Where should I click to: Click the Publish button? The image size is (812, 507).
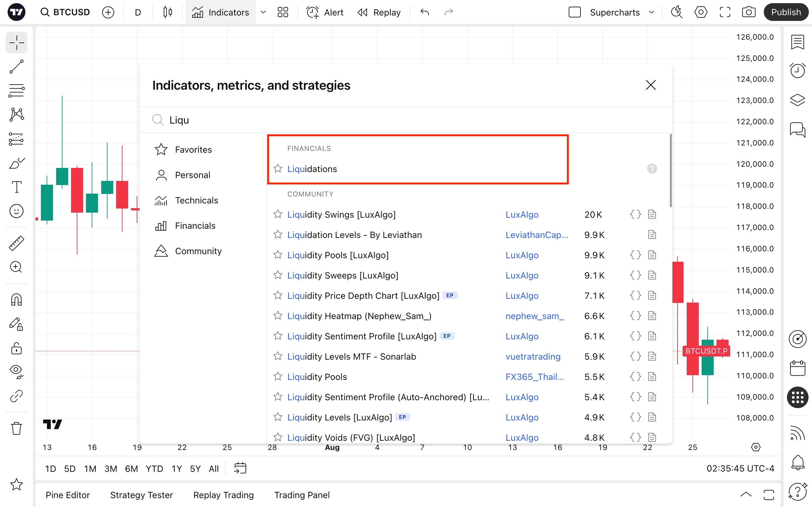tap(785, 12)
